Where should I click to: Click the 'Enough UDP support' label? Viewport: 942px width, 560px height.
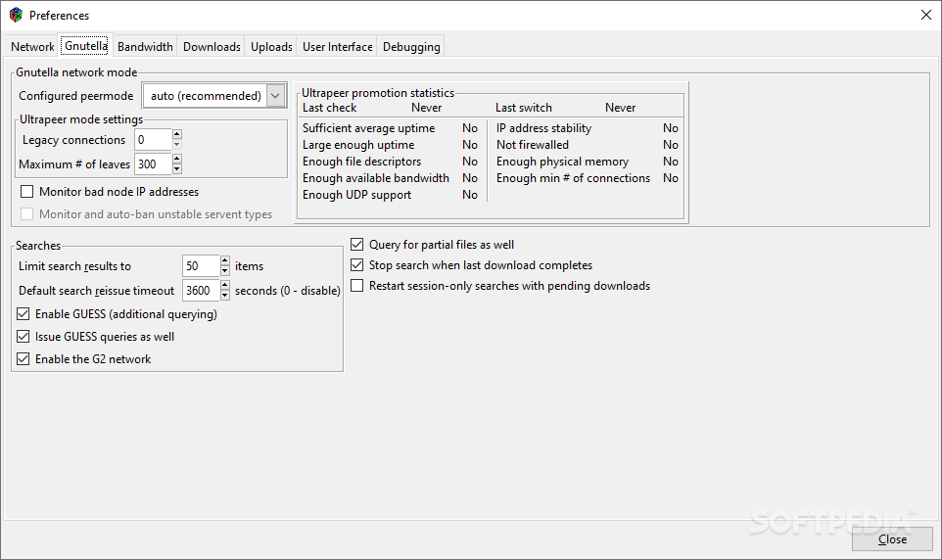point(356,195)
